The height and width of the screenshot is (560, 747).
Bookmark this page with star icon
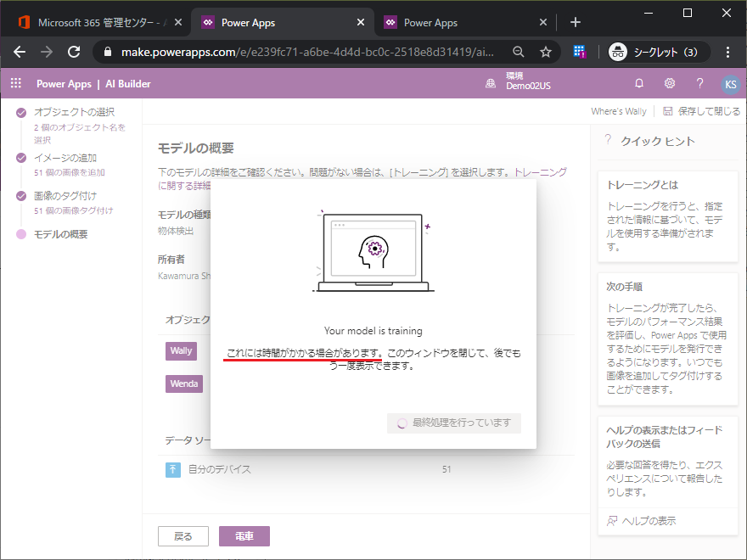[546, 52]
